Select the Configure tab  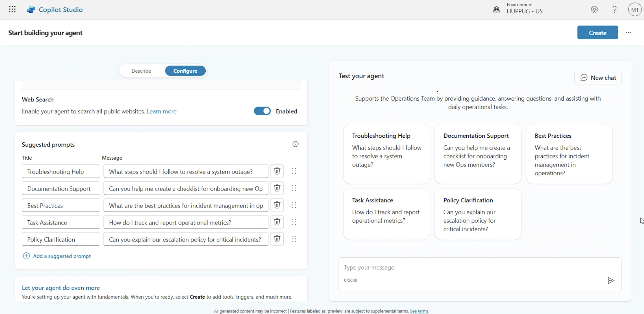click(x=185, y=71)
